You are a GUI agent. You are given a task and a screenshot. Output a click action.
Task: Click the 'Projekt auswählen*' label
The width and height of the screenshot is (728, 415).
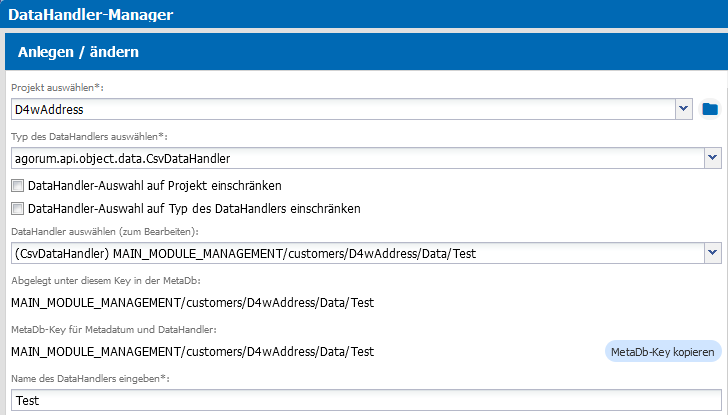[58, 87]
